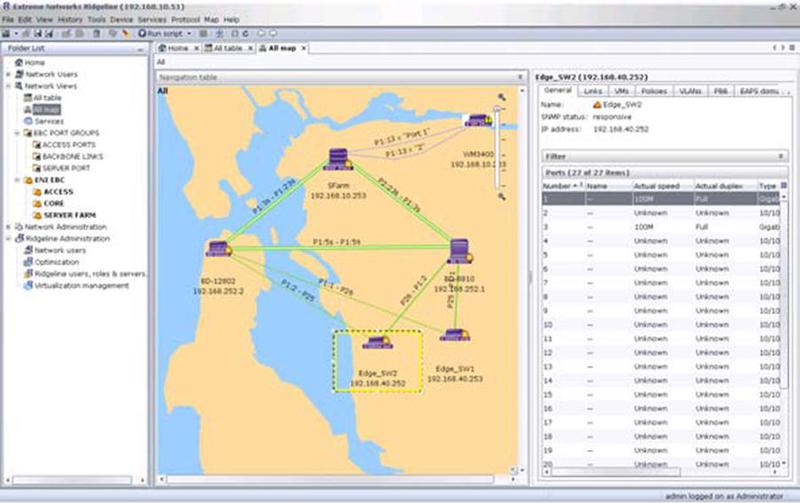800x503 pixels.
Task: Click the WM3400 device icon on map
Action: [479, 121]
